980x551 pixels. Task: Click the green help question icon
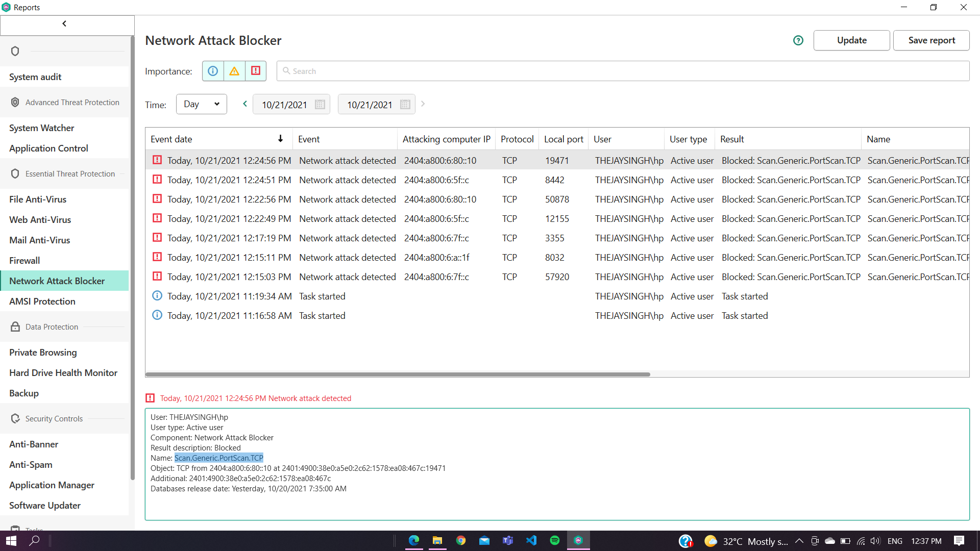coord(798,40)
